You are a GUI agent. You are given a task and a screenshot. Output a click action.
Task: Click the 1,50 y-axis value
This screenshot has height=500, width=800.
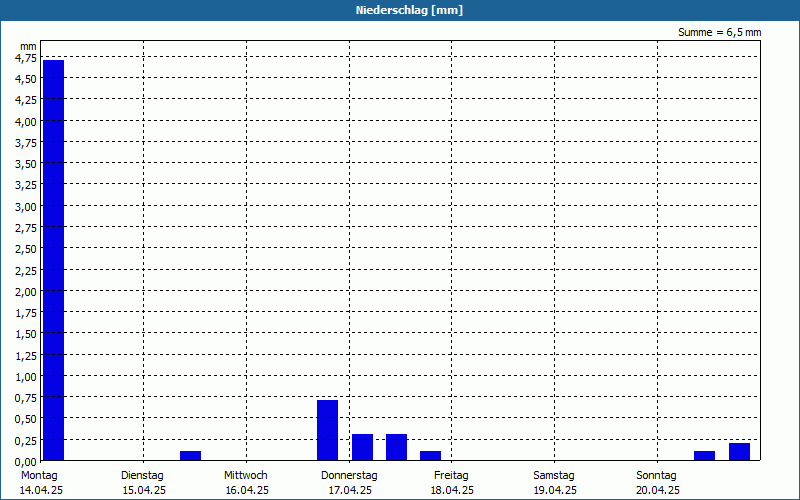coord(26,334)
